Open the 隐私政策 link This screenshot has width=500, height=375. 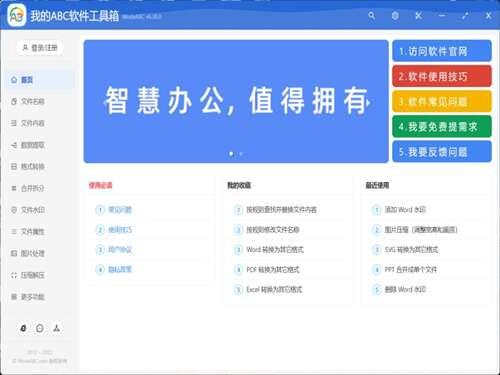[120, 269]
